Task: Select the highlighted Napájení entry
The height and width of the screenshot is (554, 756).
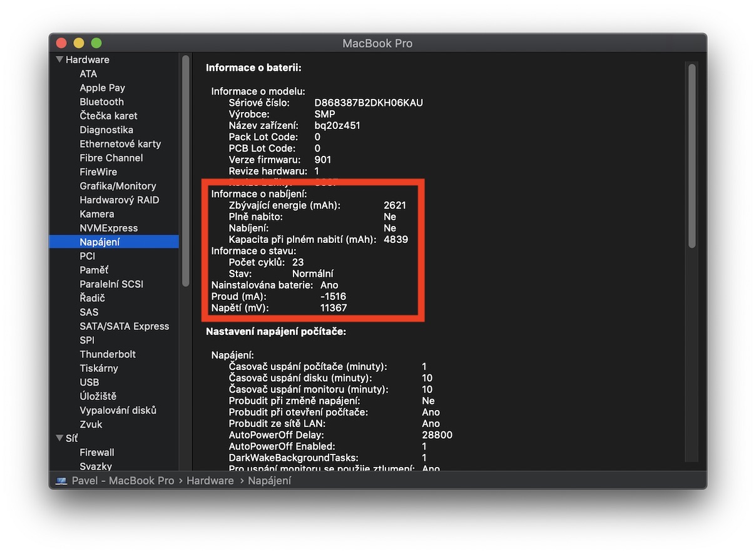Action: click(114, 242)
